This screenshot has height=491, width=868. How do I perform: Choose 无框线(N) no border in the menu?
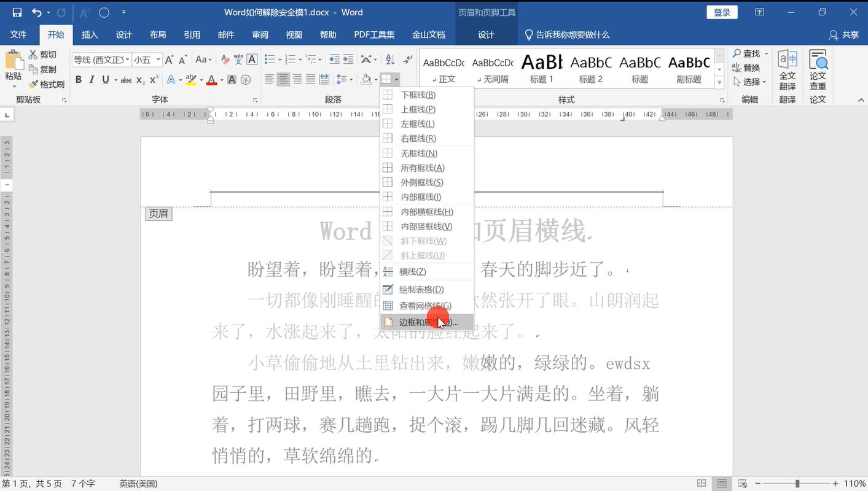pyautogui.click(x=427, y=153)
